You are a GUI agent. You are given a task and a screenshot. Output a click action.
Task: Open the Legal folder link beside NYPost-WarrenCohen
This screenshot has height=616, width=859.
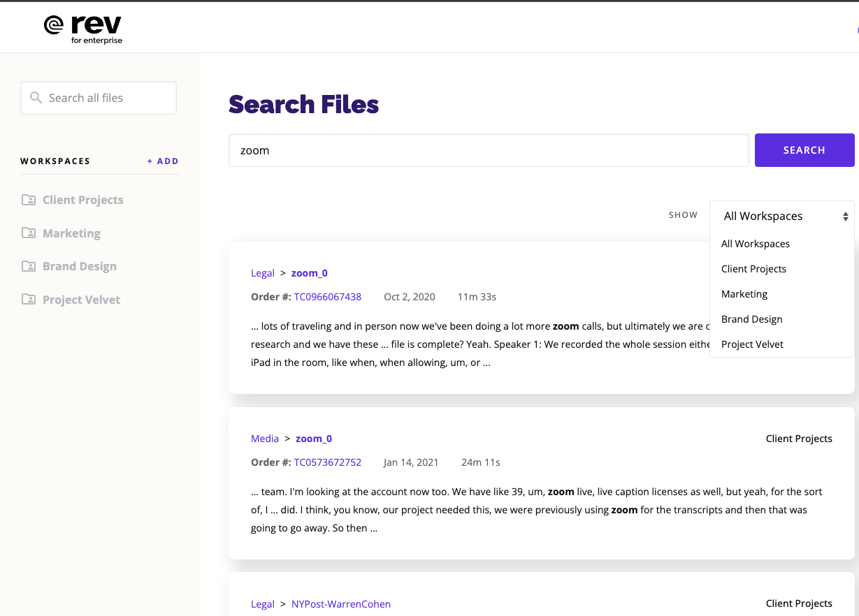[x=263, y=604]
